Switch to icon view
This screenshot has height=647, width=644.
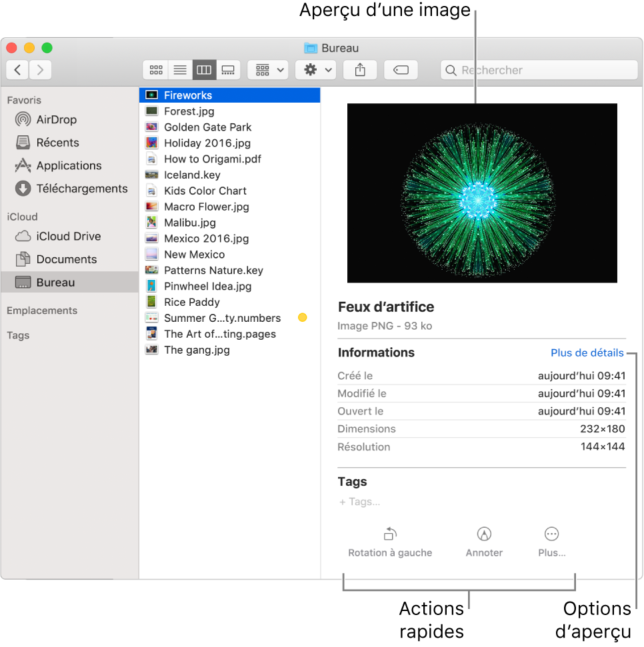point(155,70)
